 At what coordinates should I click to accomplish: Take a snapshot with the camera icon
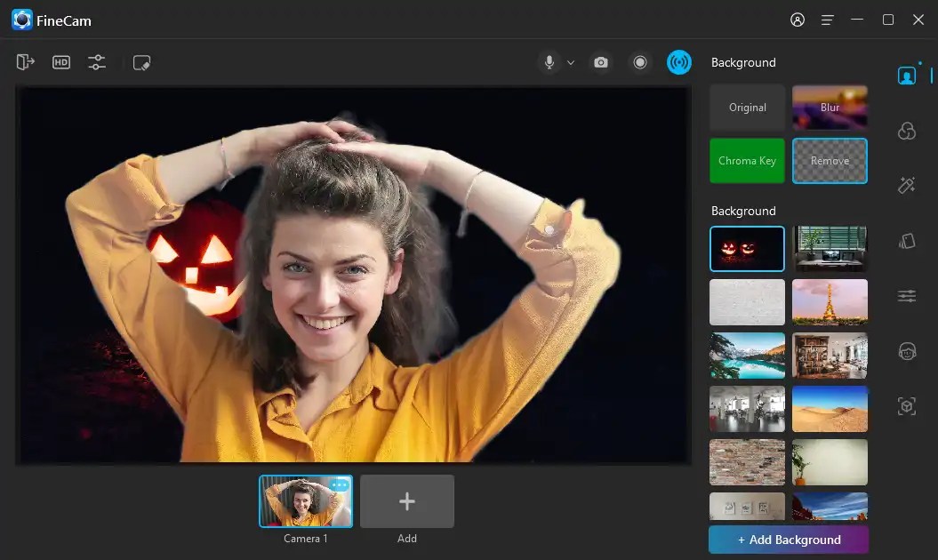[x=600, y=62]
